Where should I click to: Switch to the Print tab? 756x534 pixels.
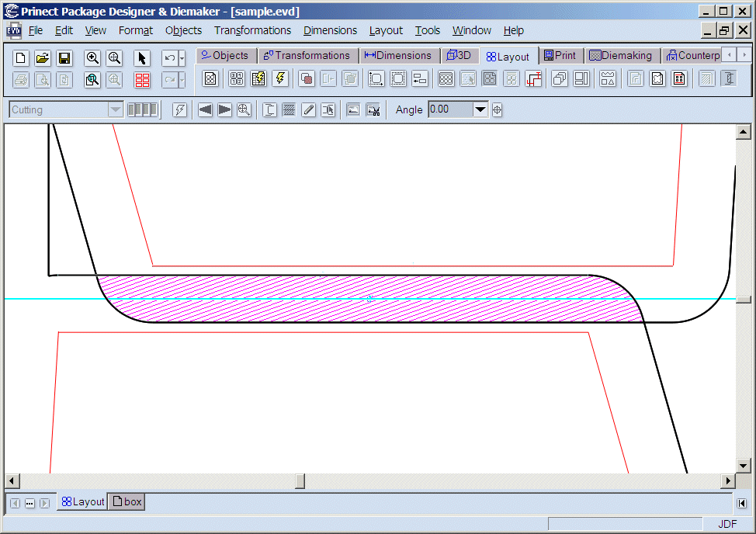point(560,55)
